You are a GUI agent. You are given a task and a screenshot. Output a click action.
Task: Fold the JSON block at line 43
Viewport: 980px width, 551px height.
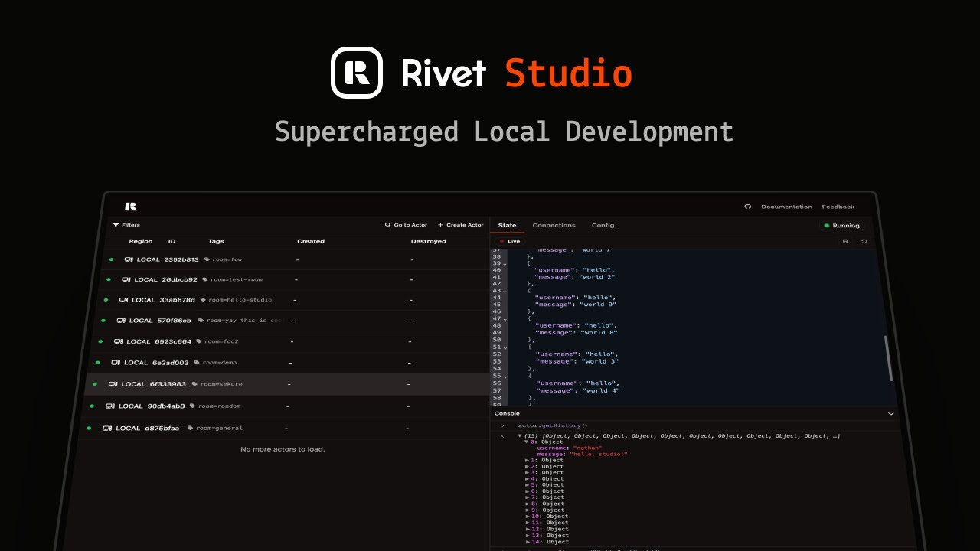click(505, 291)
